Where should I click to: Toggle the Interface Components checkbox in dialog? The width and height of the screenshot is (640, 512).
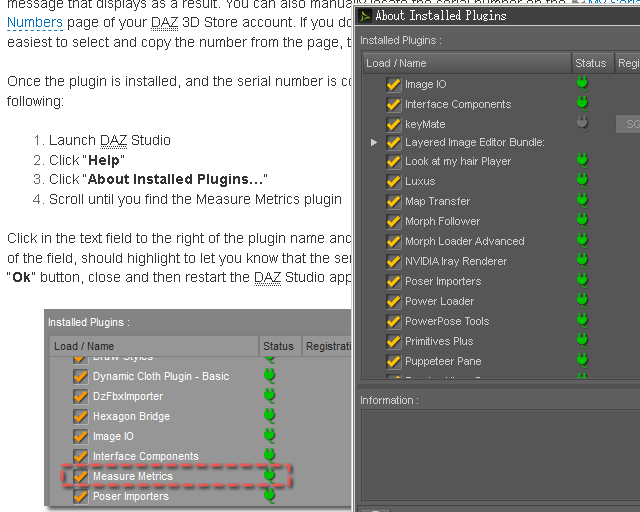click(x=393, y=105)
